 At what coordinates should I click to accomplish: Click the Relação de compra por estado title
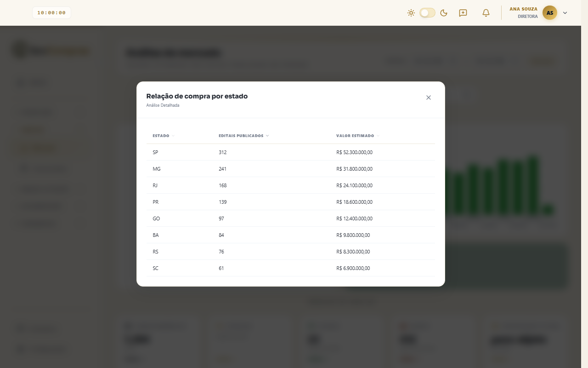tap(197, 96)
